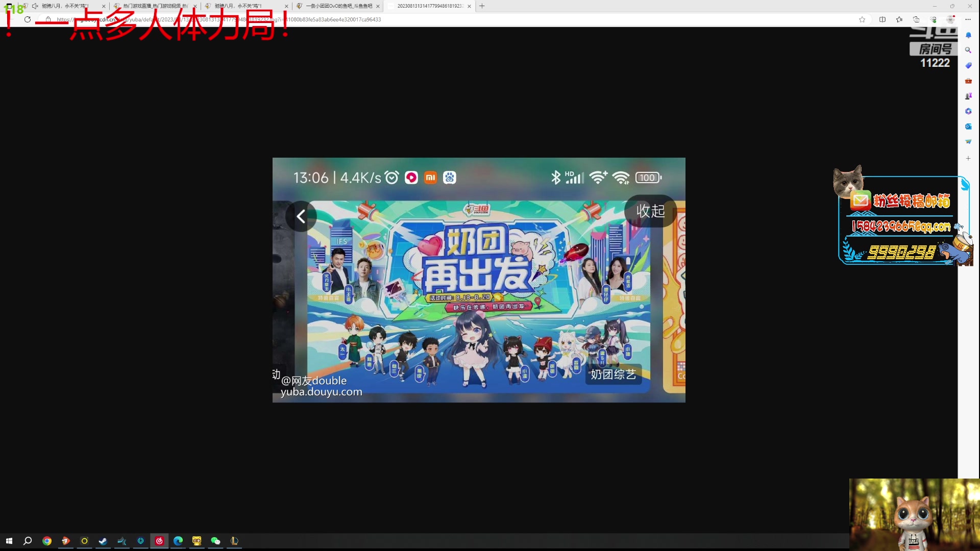Viewport: 980px width, 551px height.
Task: Open shopping tag icon in sidebar
Action: point(968,65)
